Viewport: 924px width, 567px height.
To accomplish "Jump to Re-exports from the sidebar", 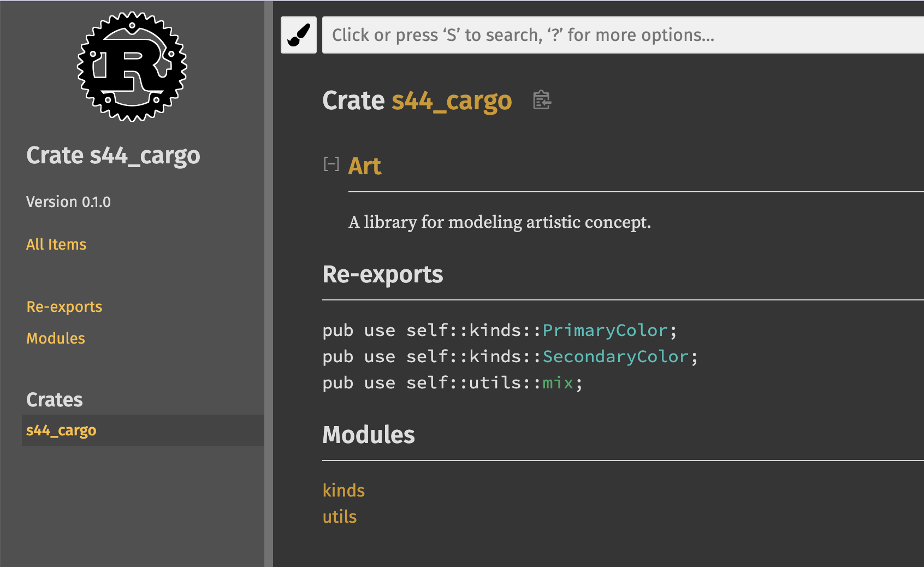I will (x=64, y=306).
